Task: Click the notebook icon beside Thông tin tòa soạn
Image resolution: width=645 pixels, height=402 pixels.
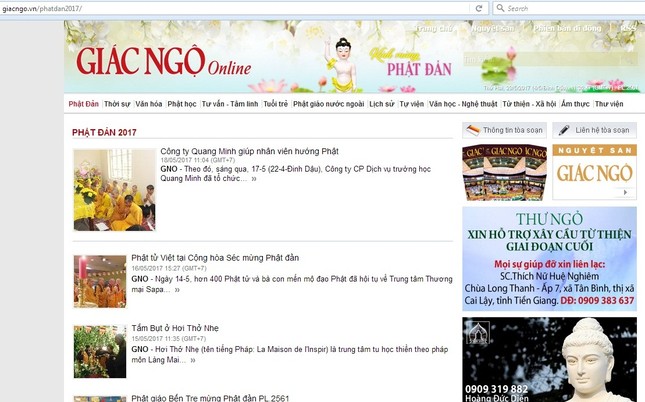Action: point(473,130)
